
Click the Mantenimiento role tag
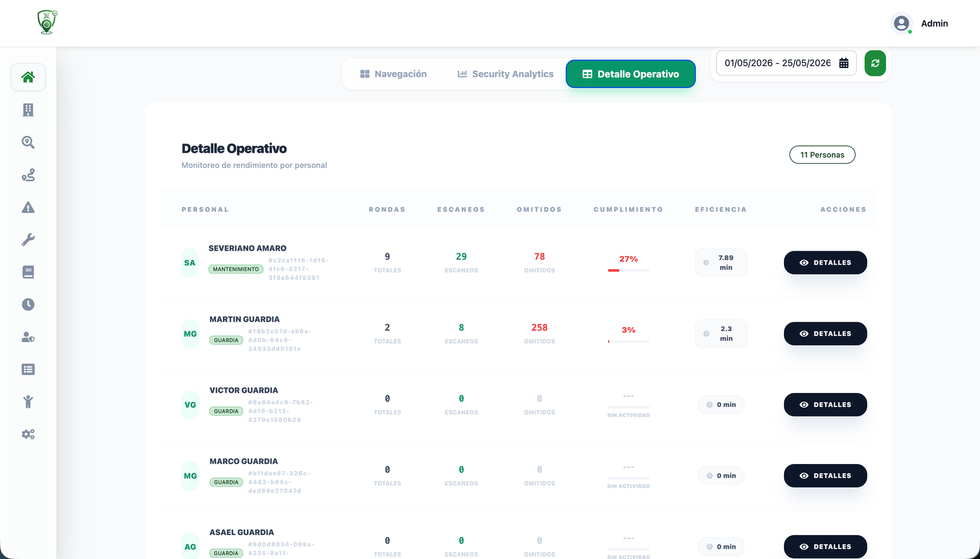click(x=236, y=269)
